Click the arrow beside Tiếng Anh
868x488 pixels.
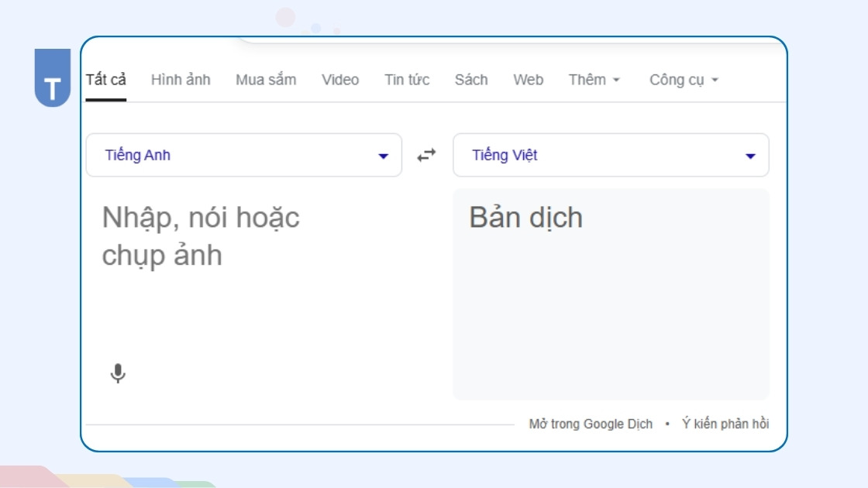pyautogui.click(x=383, y=156)
